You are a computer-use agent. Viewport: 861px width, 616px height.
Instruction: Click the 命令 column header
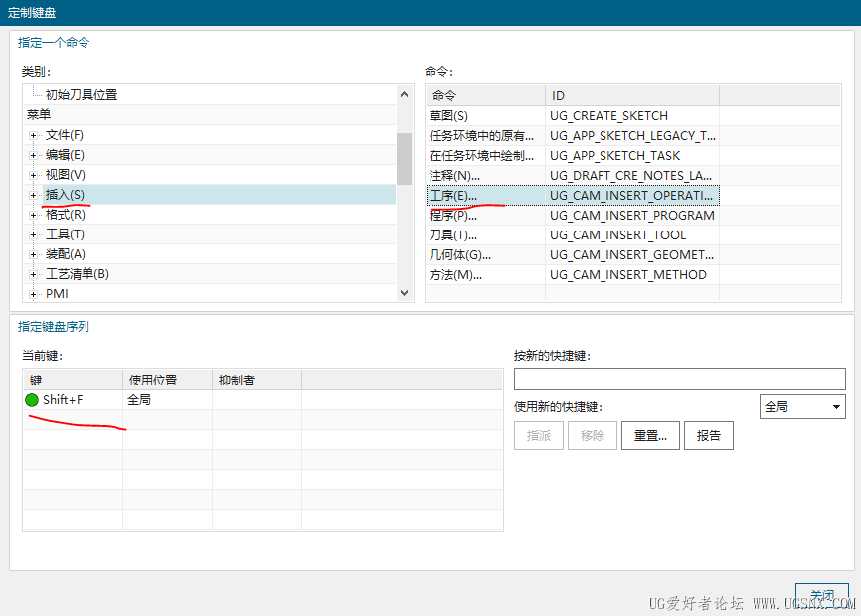pos(485,95)
